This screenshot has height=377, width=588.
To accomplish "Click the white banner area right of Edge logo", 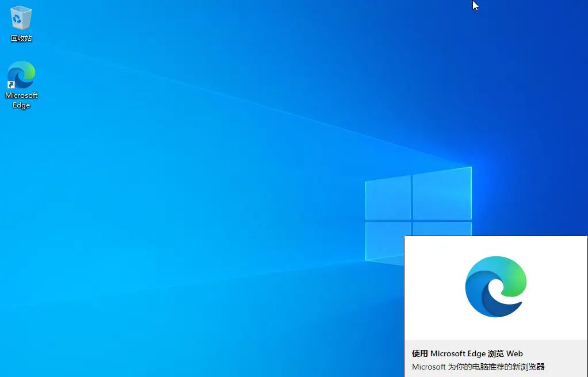I will 558,287.
